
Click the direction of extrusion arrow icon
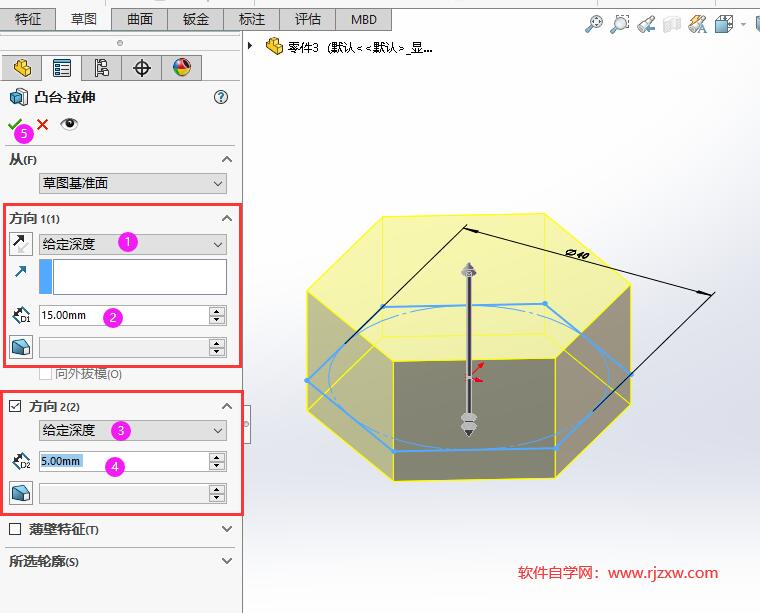pos(21,271)
